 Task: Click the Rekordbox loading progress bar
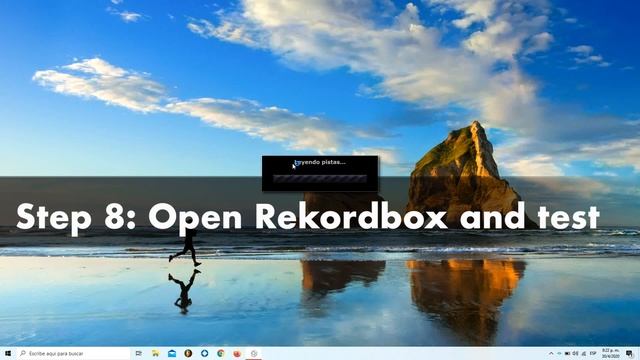click(320, 179)
